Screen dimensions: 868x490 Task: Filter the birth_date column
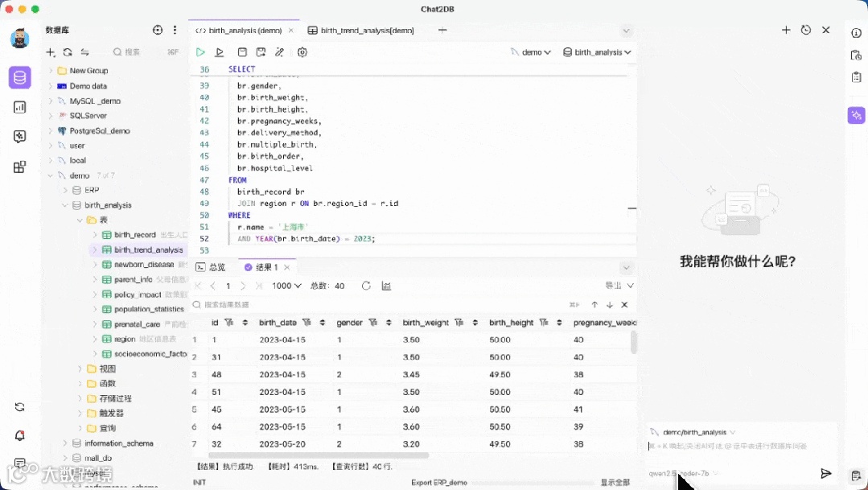306,322
